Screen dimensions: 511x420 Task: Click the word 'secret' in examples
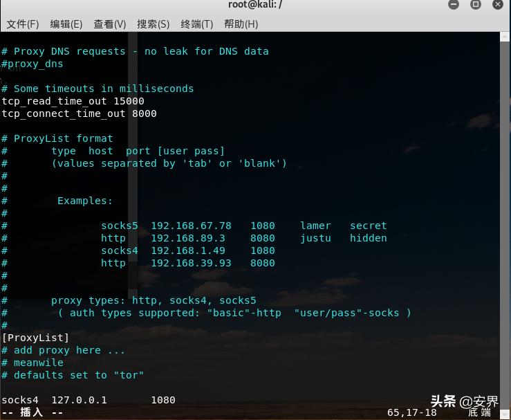pyautogui.click(x=369, y=226)
